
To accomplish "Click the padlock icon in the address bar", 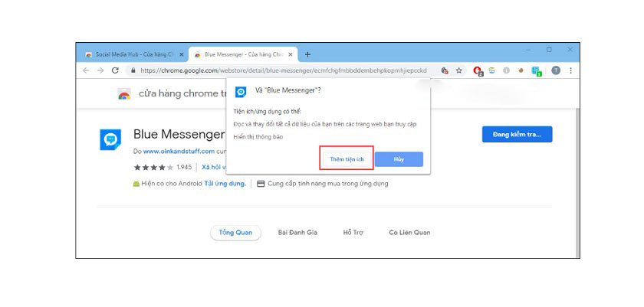I will (133, 70).
